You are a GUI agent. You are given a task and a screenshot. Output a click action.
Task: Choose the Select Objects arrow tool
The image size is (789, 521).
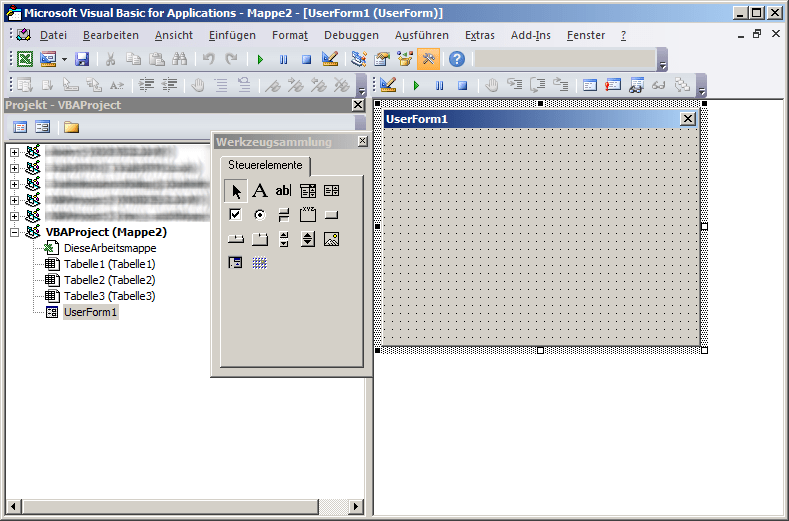[235, 191]
